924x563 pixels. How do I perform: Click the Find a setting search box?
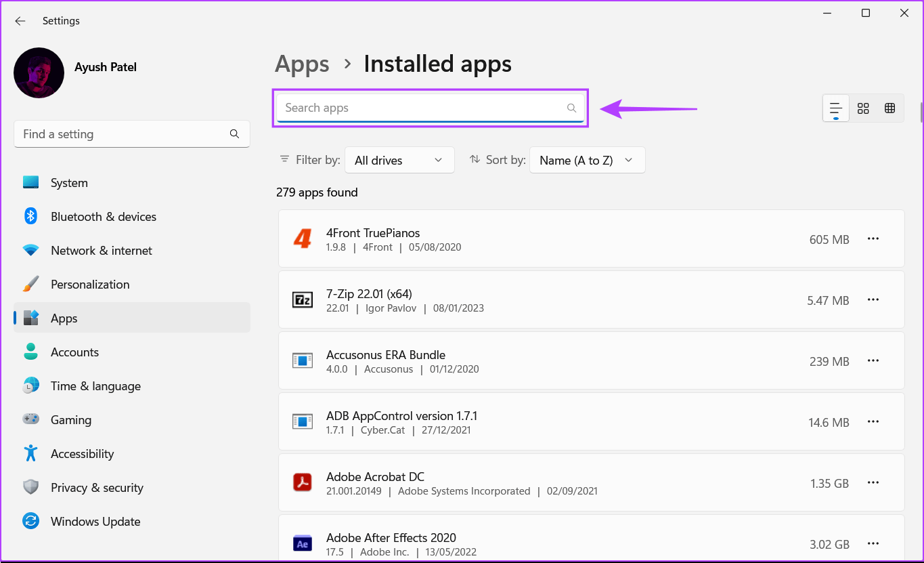point(132,134)
